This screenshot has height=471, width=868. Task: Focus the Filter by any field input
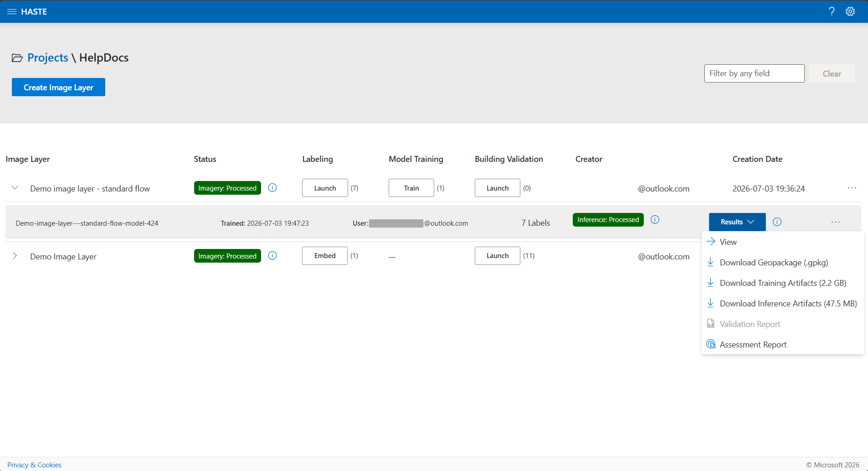[x=754, y=73]
